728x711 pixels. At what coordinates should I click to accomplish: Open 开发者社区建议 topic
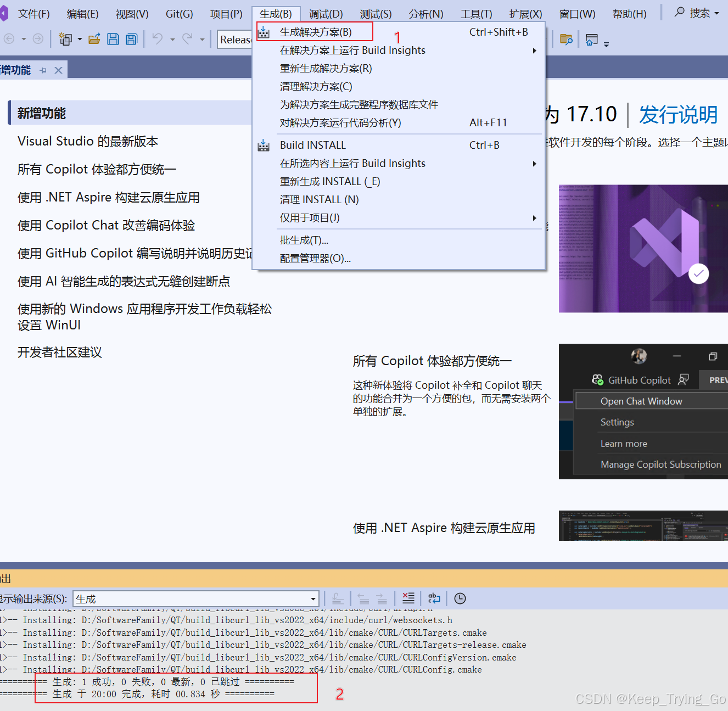60,352
